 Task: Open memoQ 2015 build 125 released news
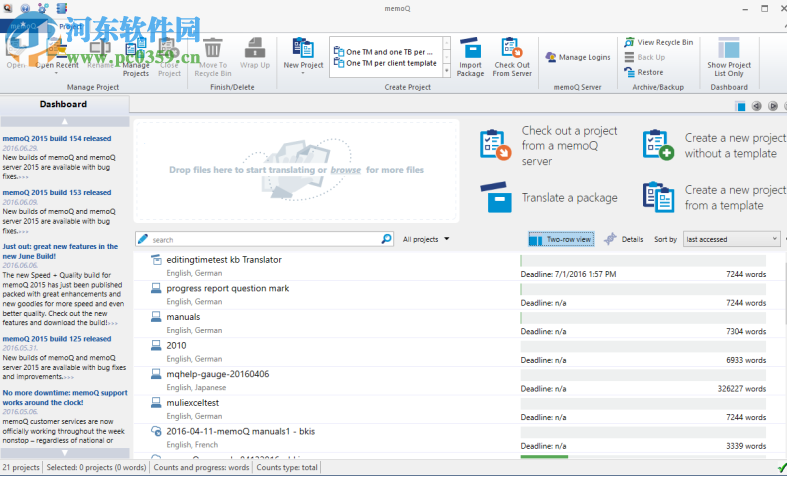(57, 339)
